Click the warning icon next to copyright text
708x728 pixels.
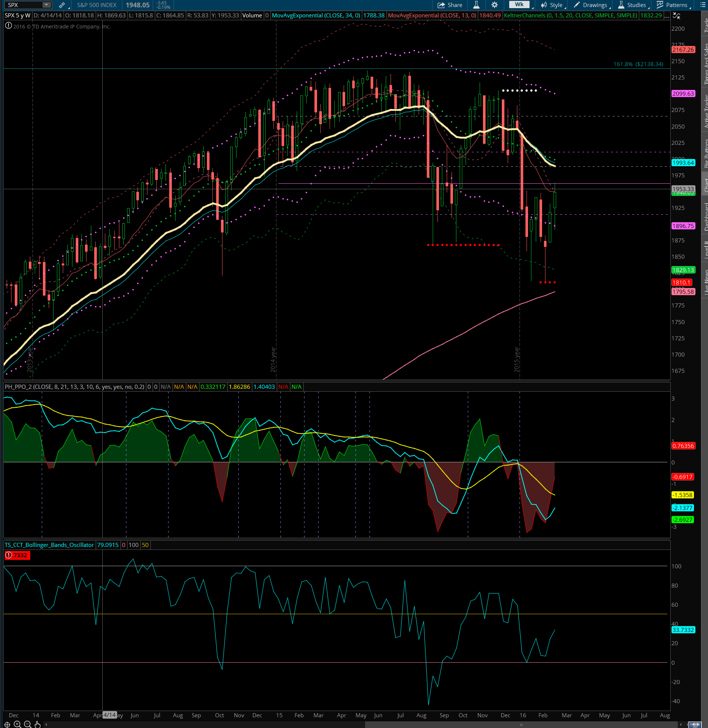click(x=8, y=26)
